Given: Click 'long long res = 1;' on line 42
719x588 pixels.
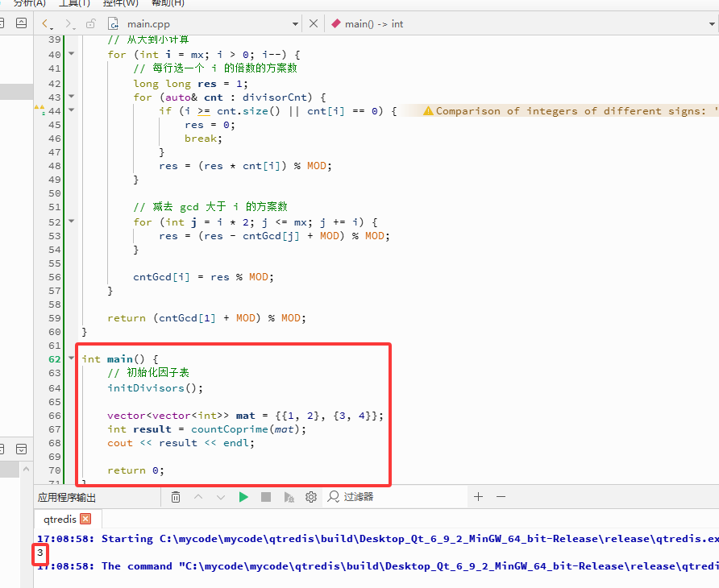Looking at the screenshot, I should click(190, 84).
